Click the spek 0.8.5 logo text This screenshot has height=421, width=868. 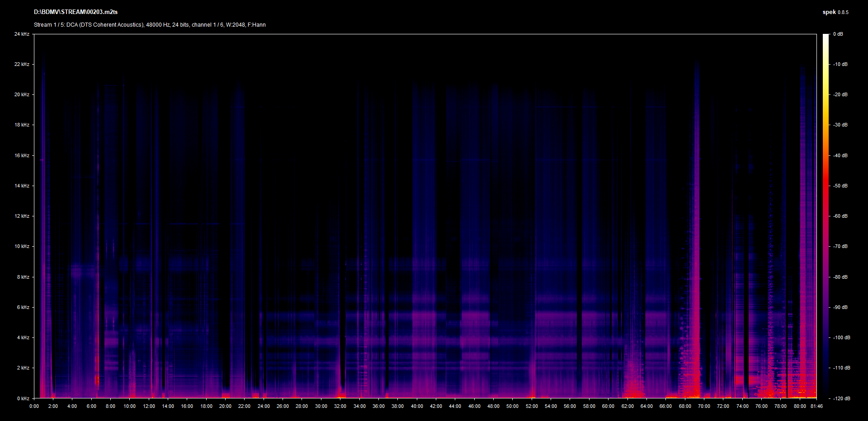click(835, 12)
